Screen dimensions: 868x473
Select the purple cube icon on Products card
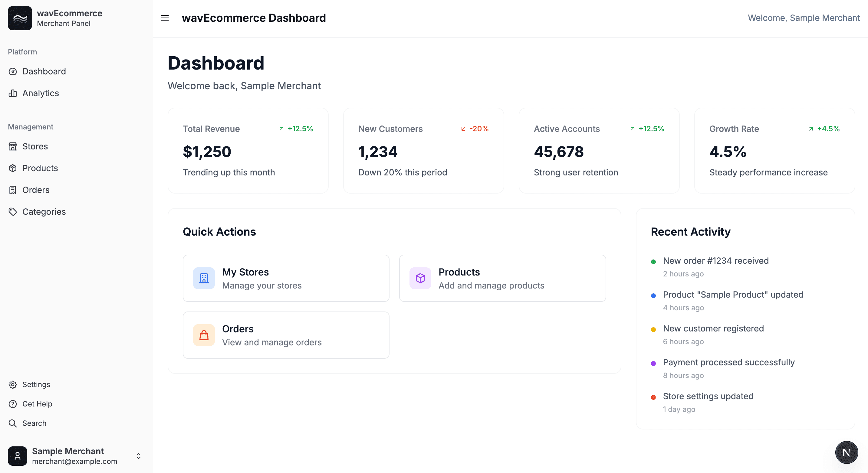[x=420, y=278]
